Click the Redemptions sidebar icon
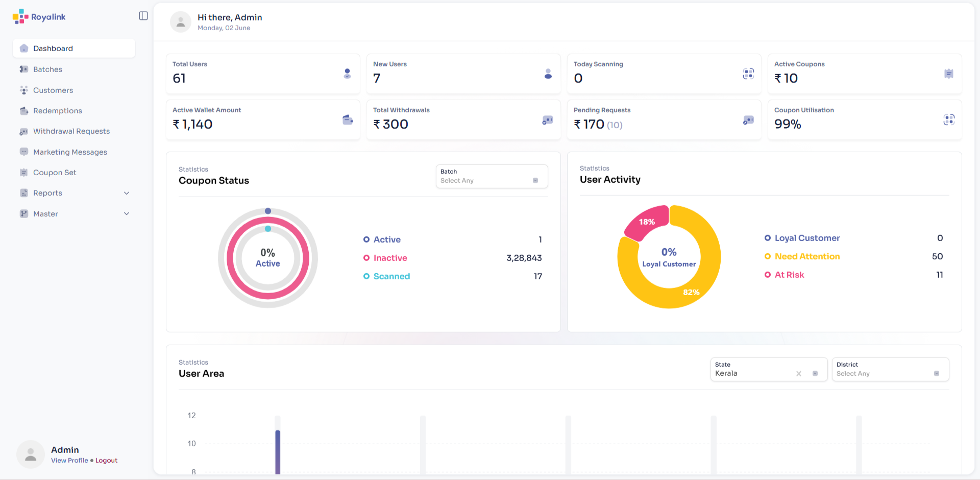The image size is (980, 480). (x=24, y=111)
